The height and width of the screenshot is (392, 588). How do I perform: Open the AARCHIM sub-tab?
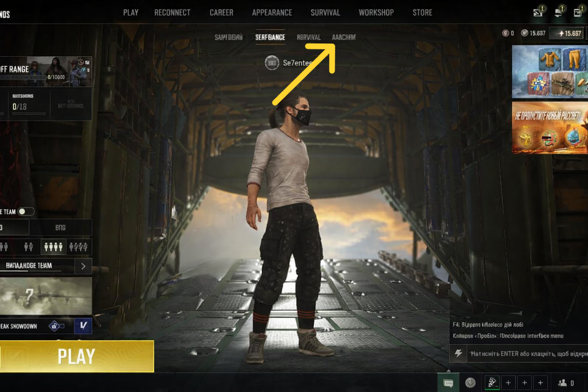click(344, 37)
